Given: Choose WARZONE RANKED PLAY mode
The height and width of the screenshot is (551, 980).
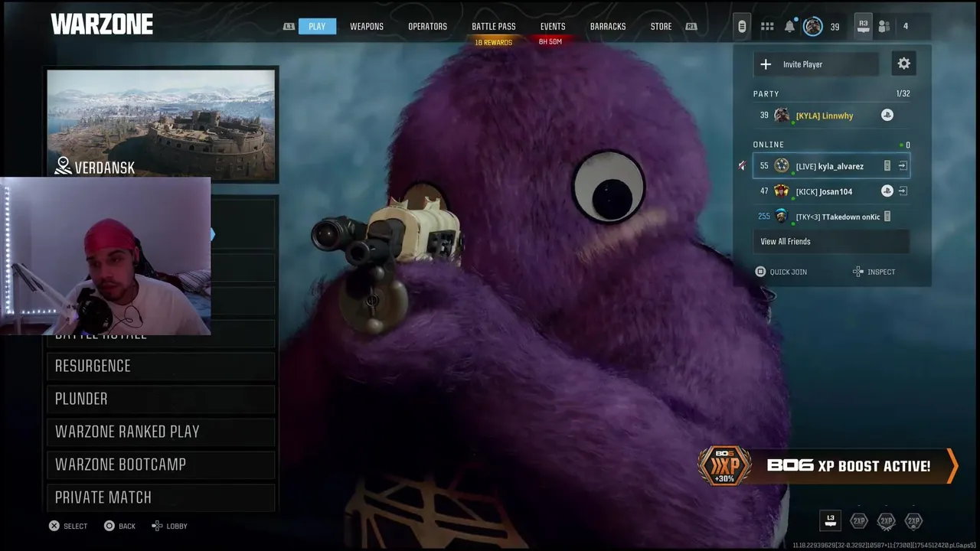Looking at the screenshot, I should pyautogui.click(x=161, y=432).
